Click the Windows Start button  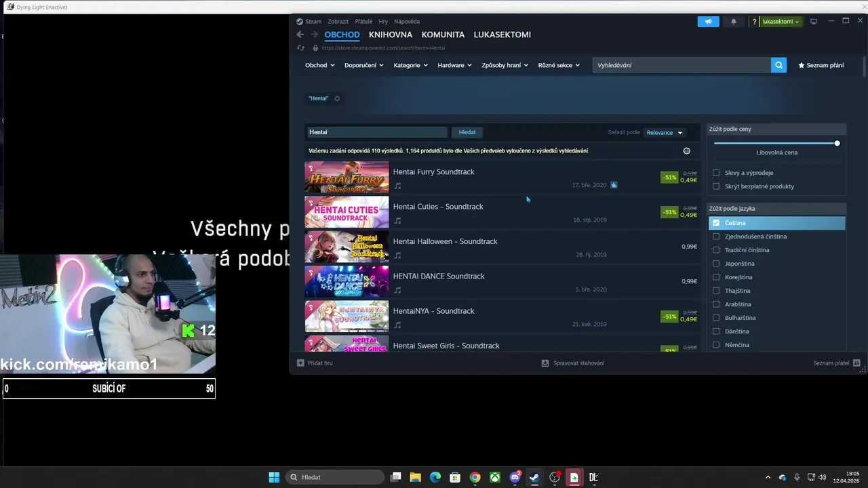point(274,477)
